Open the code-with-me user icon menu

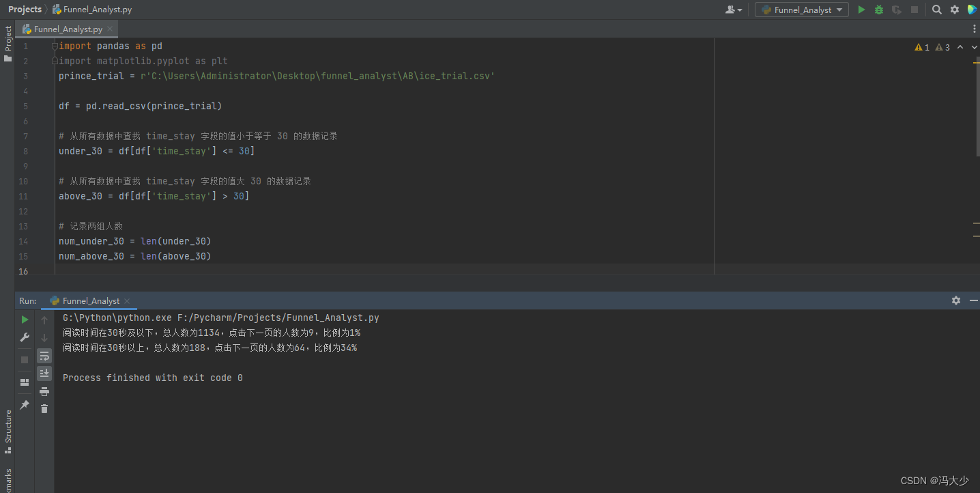(x=734, y=10)
